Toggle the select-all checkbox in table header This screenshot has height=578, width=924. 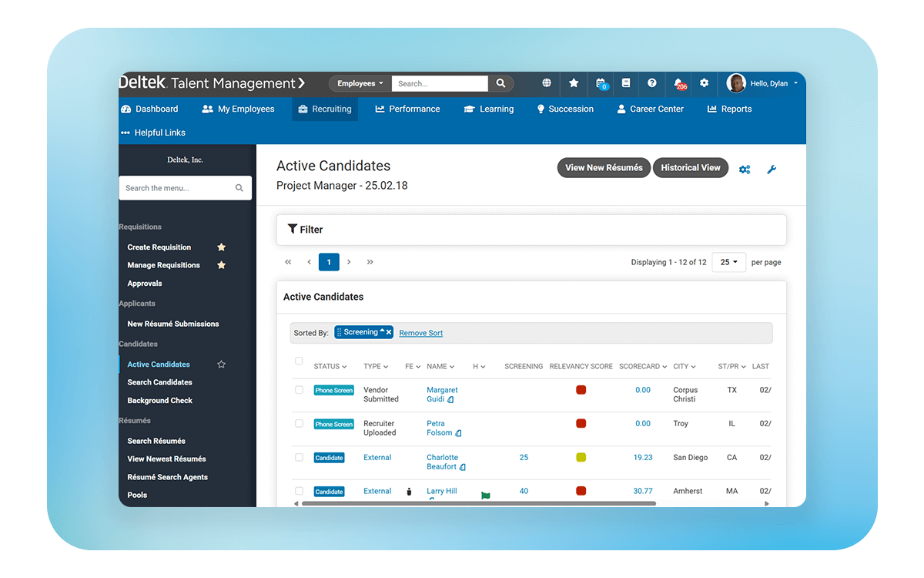(x=299, y=361)
